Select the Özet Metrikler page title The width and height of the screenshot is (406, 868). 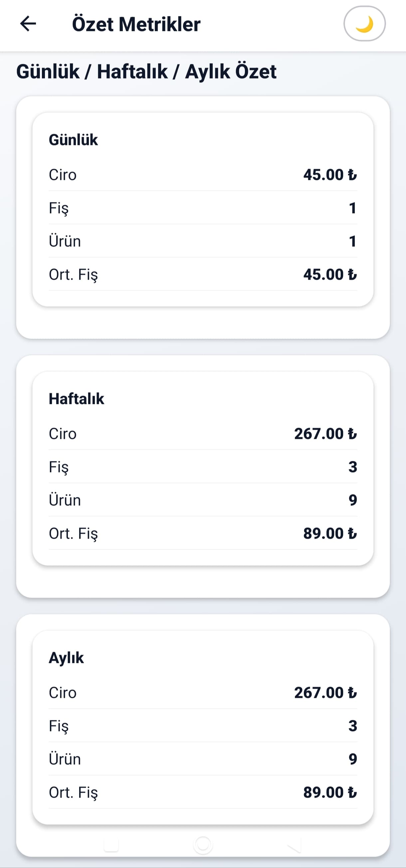[x=136, y=24]
